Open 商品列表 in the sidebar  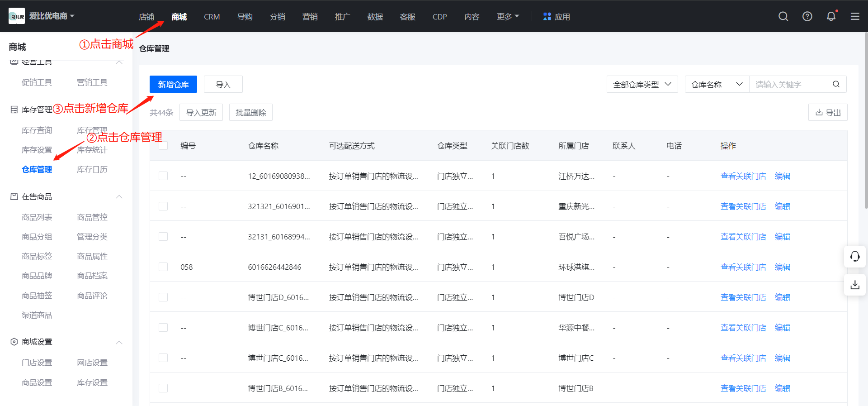coord(37,217)
